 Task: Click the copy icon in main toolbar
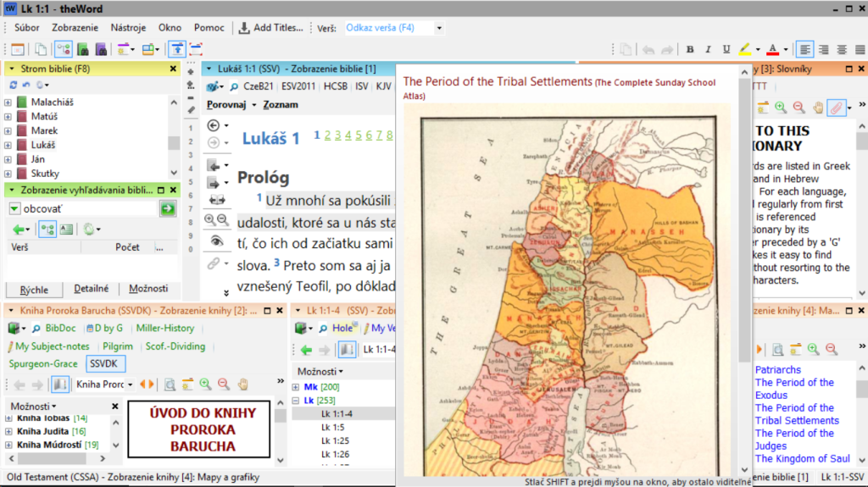point(41,49)
